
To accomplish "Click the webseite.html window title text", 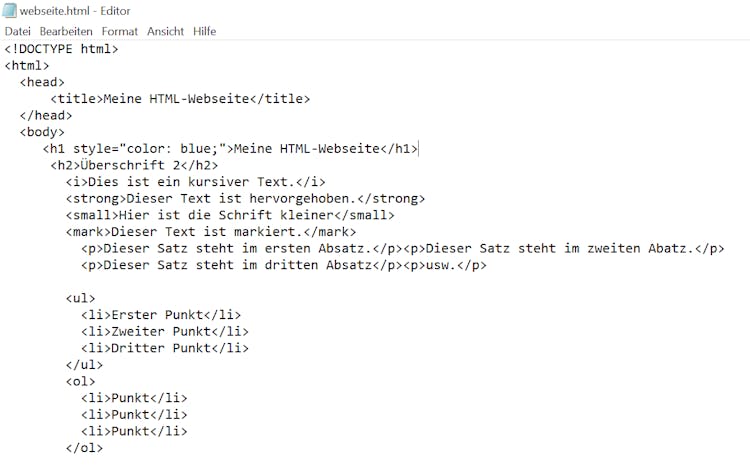I will click(x=75, y=11).
